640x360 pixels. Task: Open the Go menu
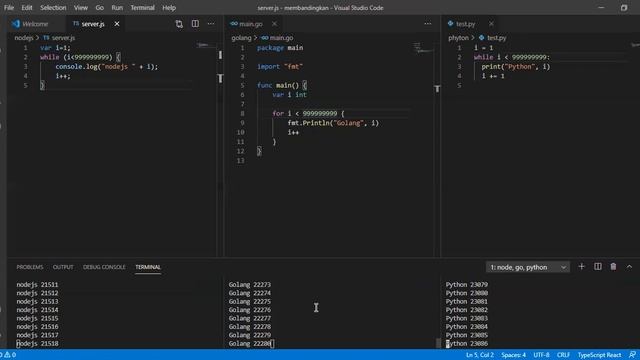[x=100, y=8]
